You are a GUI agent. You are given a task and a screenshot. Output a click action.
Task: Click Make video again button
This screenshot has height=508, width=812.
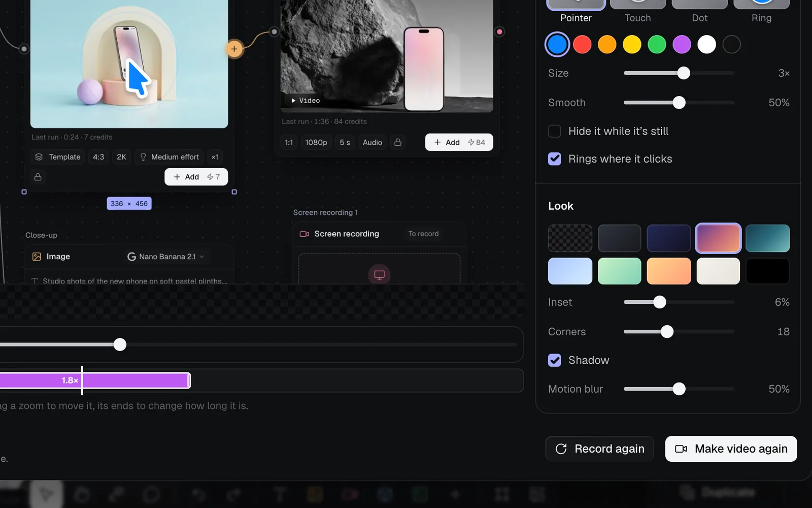click(x=731, y=449)
